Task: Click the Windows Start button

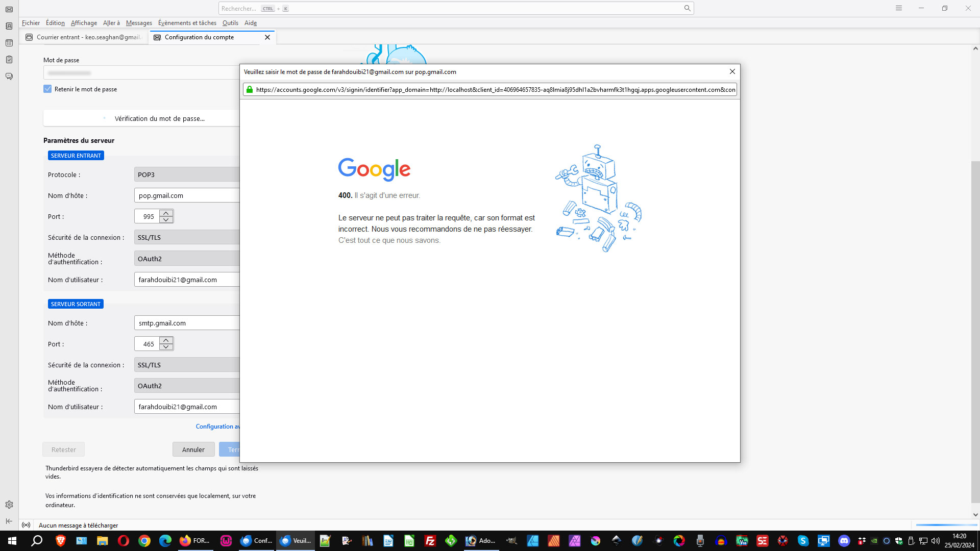Action: click(12, 541)
